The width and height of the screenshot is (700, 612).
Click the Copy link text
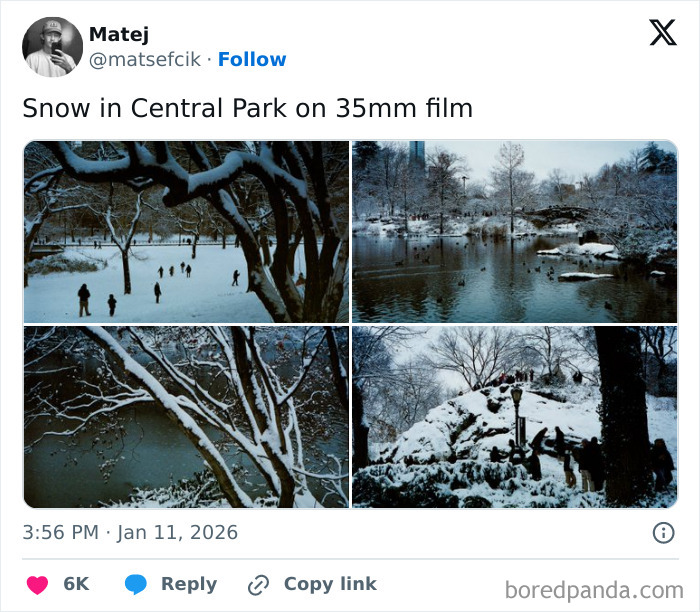point(330,585)
